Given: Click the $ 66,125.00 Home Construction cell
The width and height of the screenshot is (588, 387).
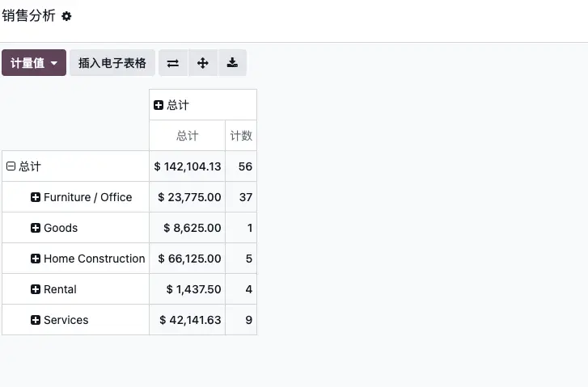Looking at the screenshot, I should click(188, 259).
